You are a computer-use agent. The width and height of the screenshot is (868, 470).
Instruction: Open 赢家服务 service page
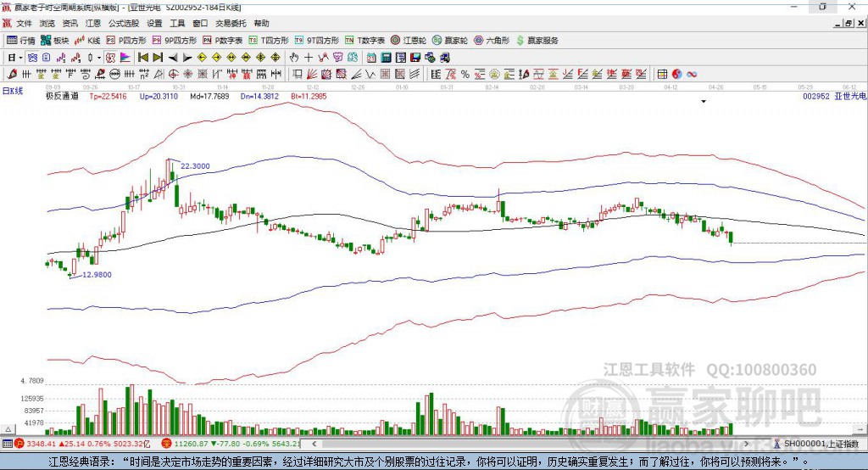click(x=537, y=41)
